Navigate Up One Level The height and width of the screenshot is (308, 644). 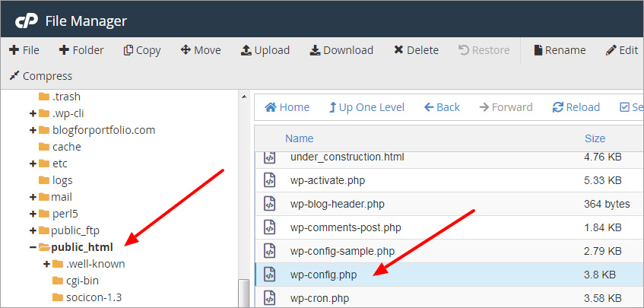[x=366, y=107]
